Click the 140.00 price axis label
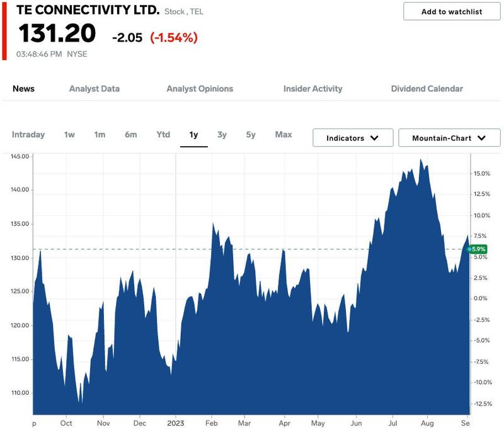504x430 pixels. click(20, 190)
